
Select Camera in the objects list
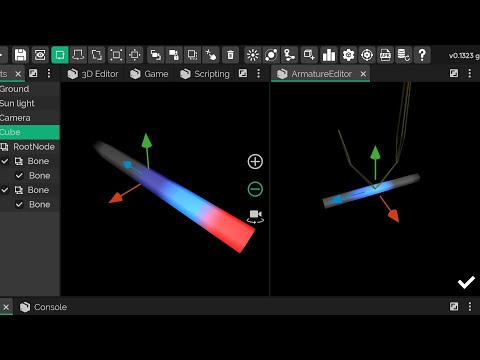pos(30,118)
